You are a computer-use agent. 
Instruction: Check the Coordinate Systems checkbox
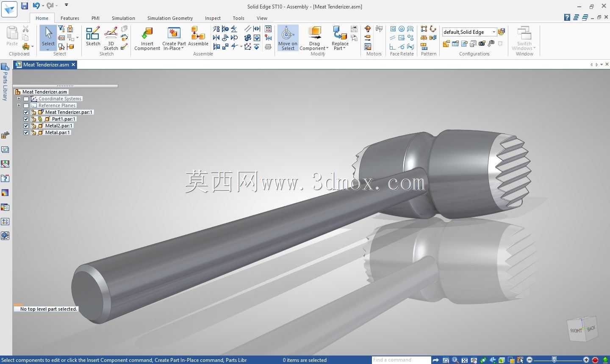[26, 99]
